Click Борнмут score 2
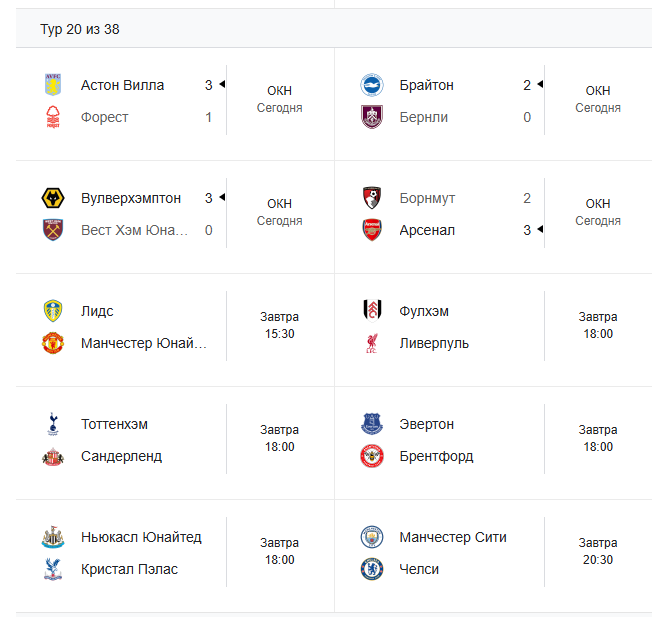This screenshot has width=669, height=617. pos(527,198)
